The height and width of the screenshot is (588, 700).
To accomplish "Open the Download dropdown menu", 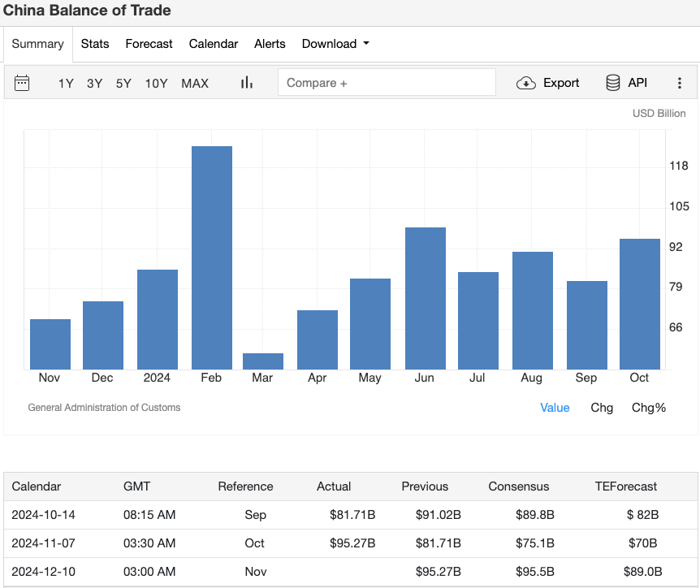I will click(335, 44).
